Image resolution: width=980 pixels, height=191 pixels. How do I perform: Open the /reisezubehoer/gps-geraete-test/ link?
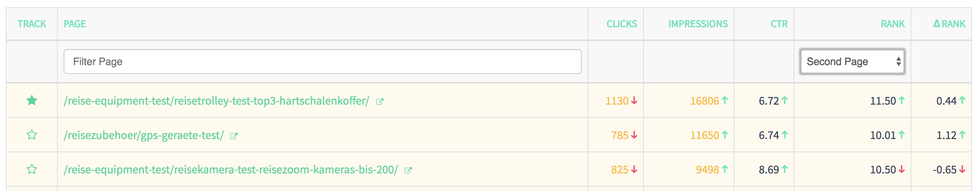coord(144,135)
